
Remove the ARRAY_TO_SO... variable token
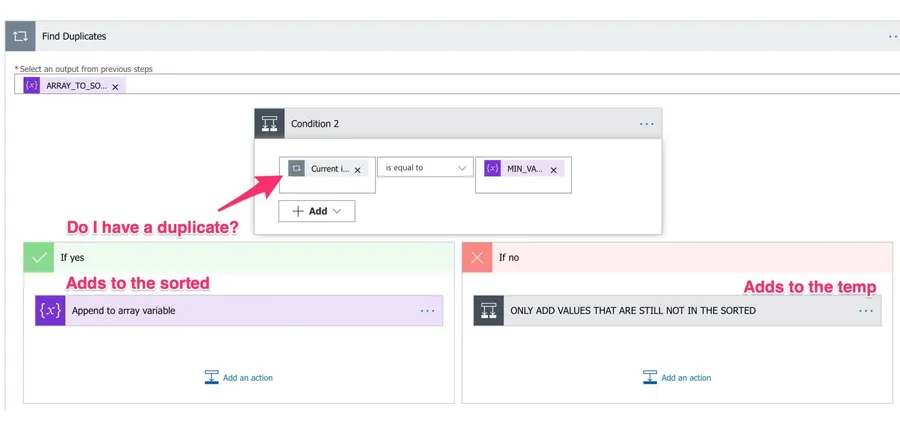pyautogui.click(x=115, y=87)
